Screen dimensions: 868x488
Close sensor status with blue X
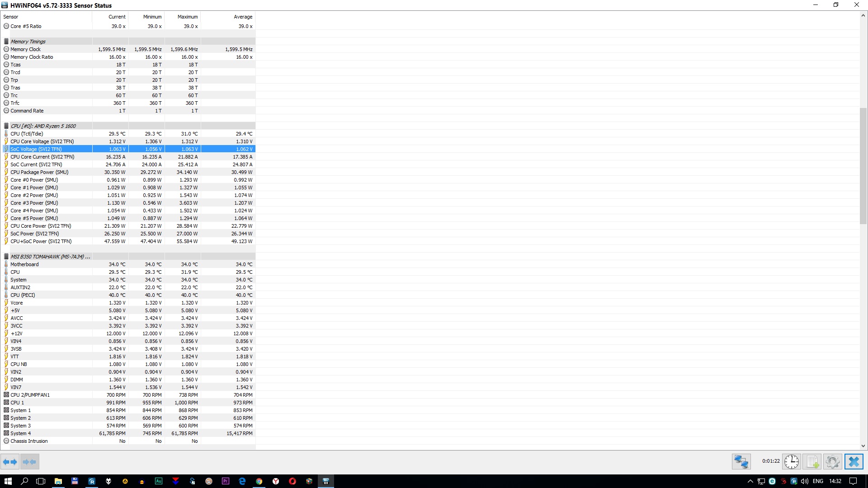[x=854, y=462]
